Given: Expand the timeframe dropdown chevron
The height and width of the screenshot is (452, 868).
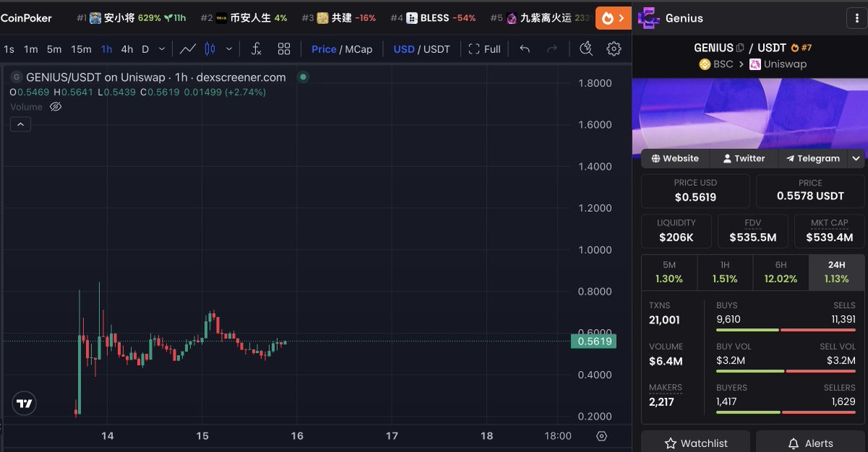Looking at the screenshot, I should (x=161, y=49).
